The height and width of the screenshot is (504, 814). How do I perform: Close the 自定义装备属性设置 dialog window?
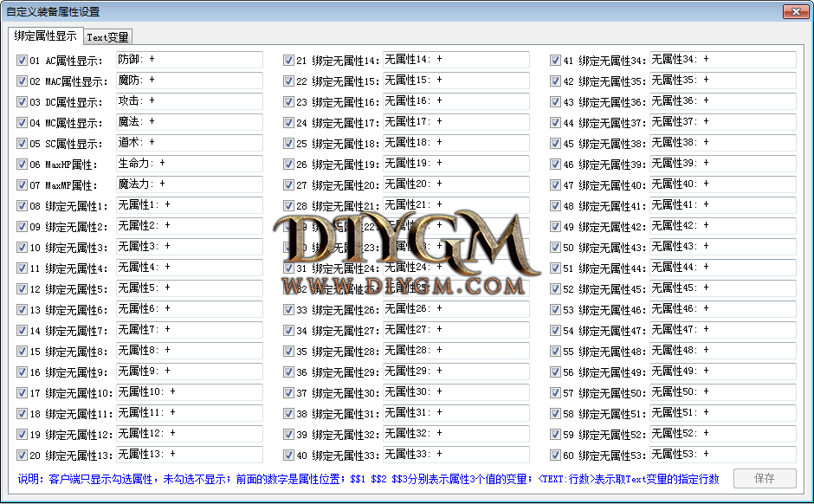(796, 11)
